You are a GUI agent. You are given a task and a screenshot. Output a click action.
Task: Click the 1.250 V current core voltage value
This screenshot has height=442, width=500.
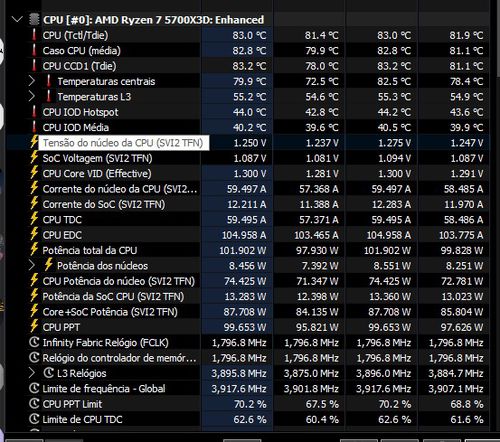coord(250,143)
